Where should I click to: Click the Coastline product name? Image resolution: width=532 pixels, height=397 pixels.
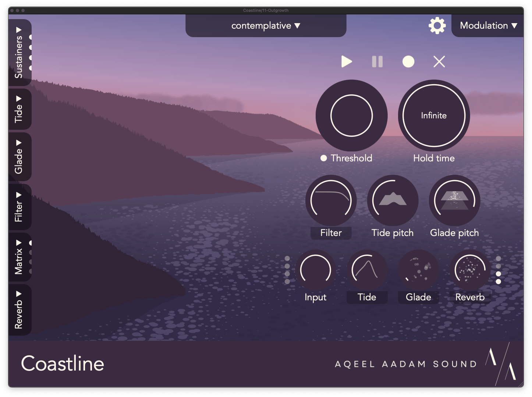pos(63,364)
